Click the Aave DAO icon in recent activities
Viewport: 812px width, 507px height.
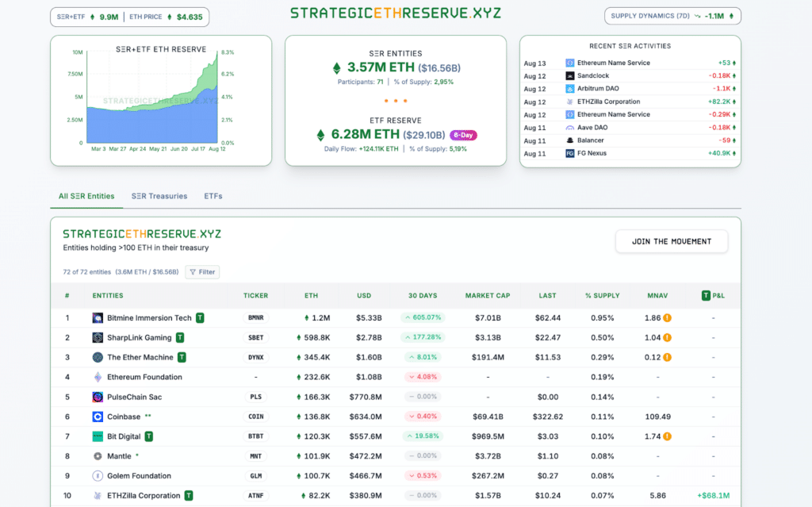click(569, 128)
